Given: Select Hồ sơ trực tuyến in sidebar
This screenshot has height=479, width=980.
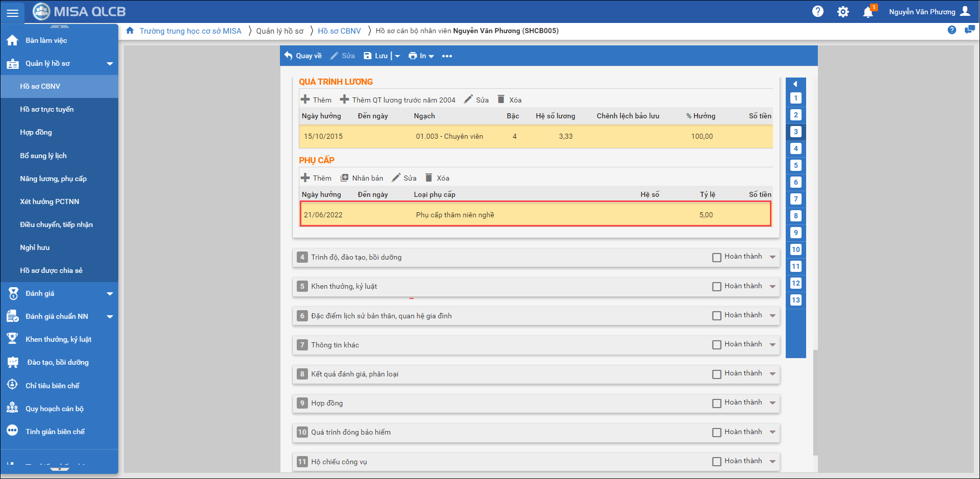Looking at the screenshot, I should click(x=46, y=109).
